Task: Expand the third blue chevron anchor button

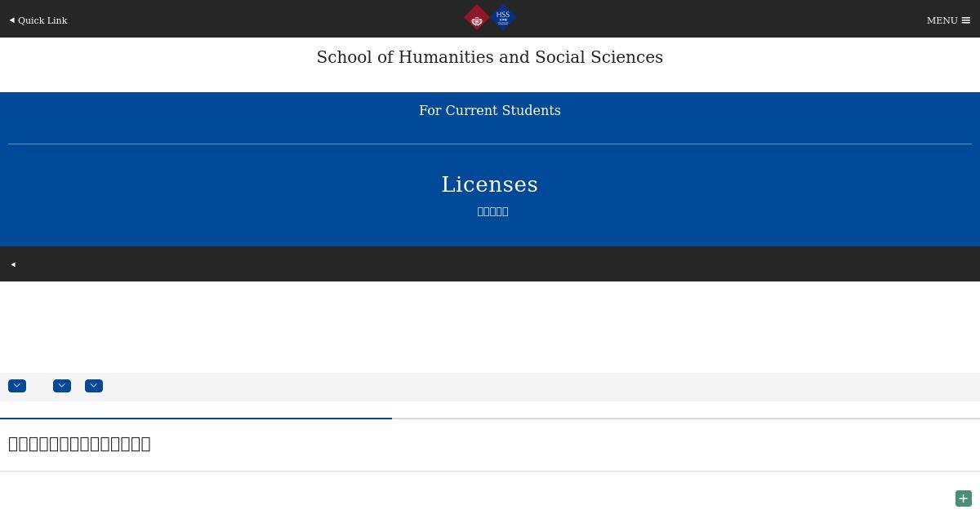Action: [x=94, y=386]
